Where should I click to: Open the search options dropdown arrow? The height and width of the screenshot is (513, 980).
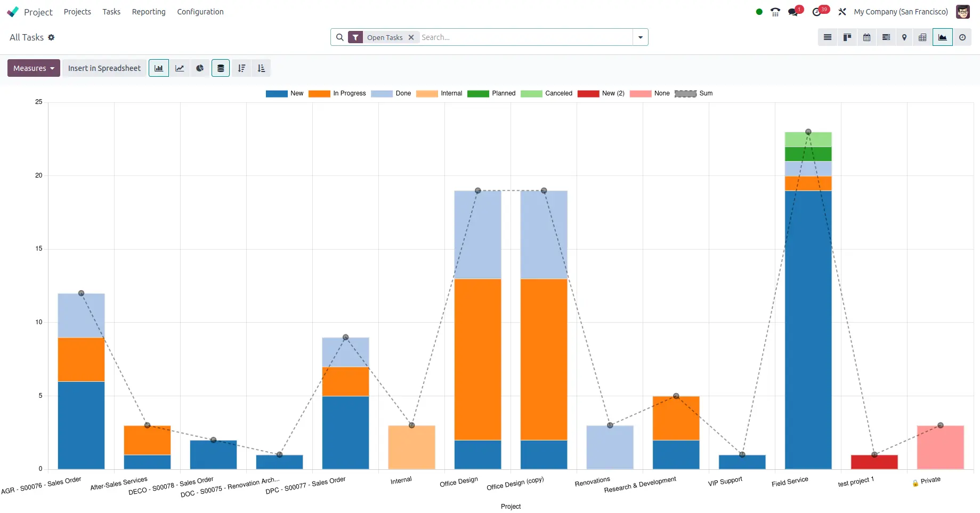point(640,37)
